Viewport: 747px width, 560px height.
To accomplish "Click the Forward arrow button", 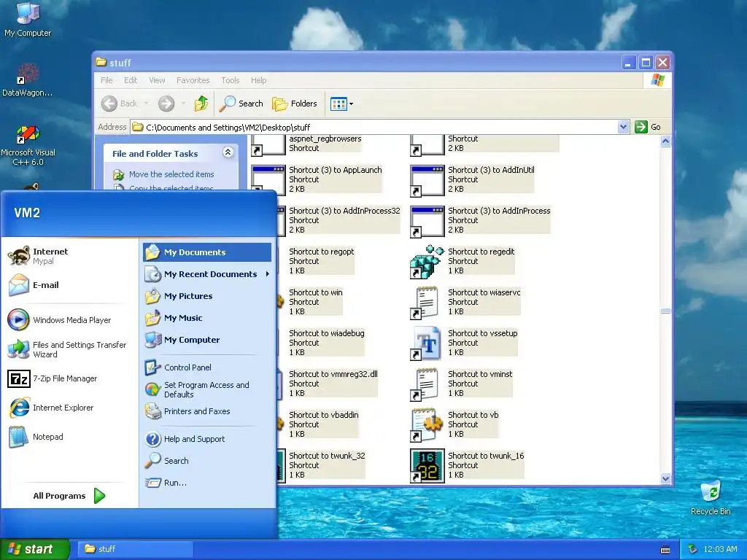I will pyautogui.click(x=166, y=104).
